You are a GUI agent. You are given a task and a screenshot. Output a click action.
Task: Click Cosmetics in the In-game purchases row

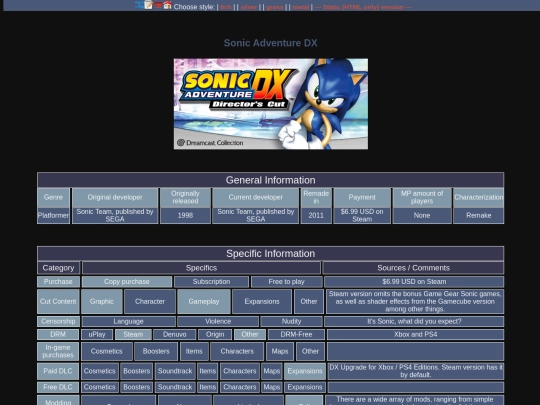tap(107, 351)
